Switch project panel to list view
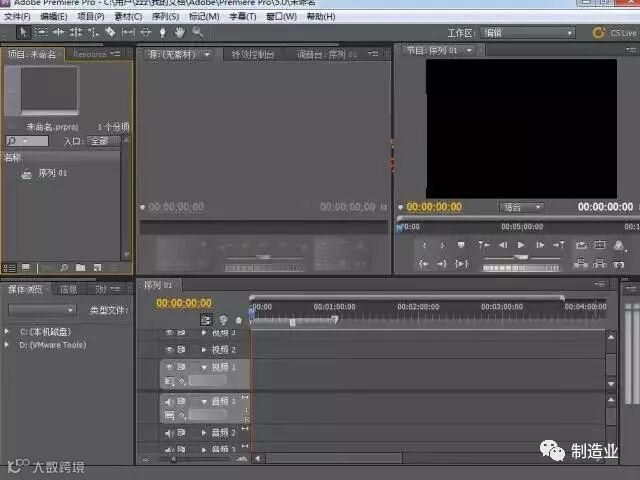Screen dimensions: 640x480 (9, 268)
